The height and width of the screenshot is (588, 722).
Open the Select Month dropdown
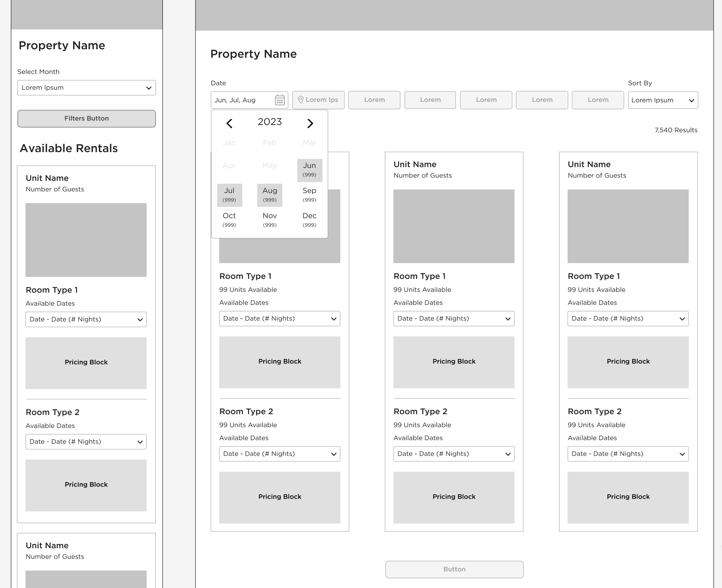pos(86,88)
